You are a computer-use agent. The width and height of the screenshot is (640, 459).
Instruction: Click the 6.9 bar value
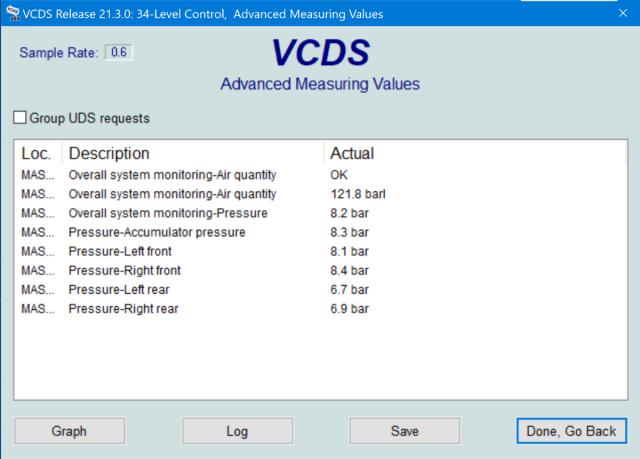click(x=349, y=309)
